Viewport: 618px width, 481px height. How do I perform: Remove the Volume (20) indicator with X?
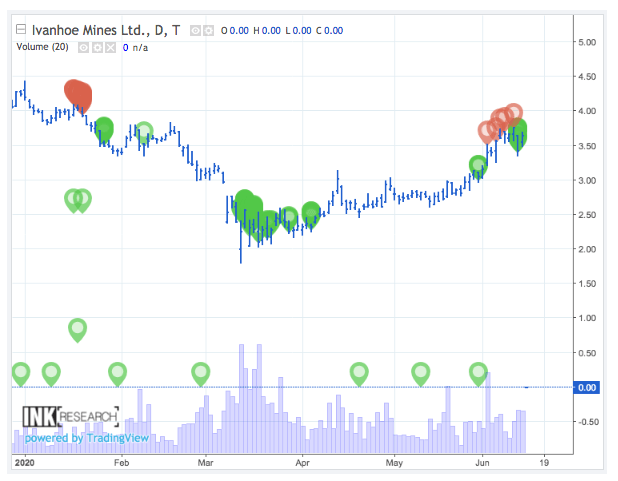point(111,48)
